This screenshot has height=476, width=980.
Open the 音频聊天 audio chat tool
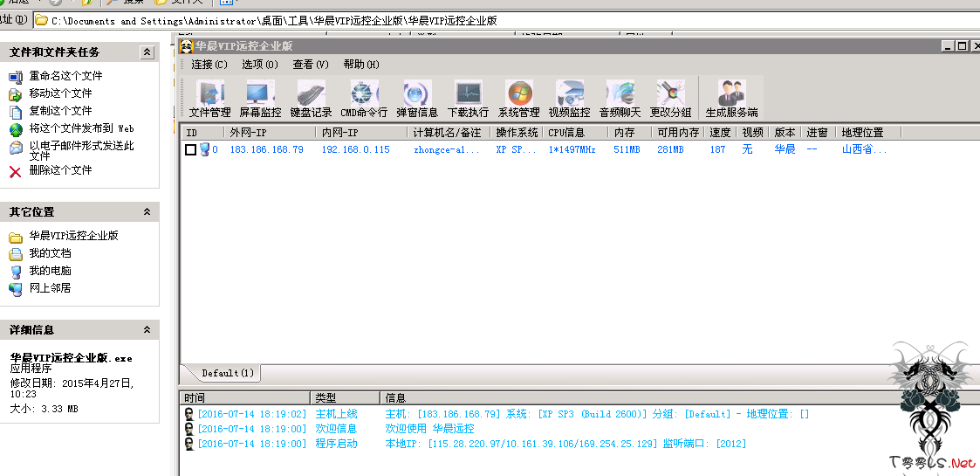coord(620,99)
